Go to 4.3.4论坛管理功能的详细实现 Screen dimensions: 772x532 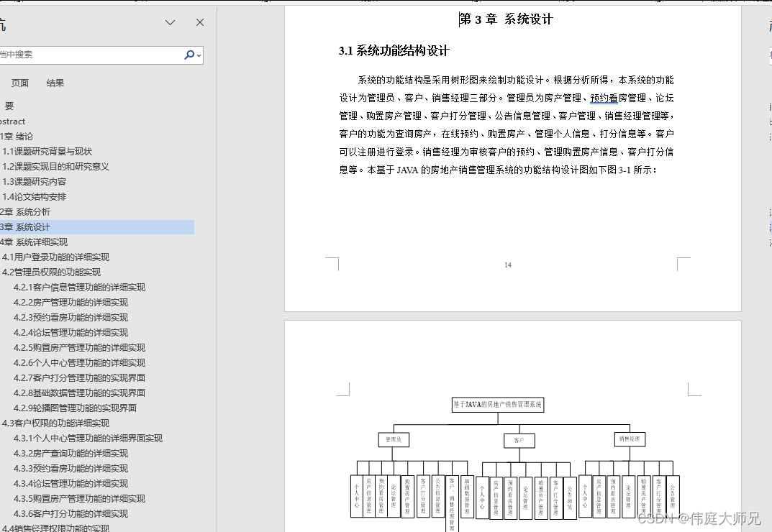(71, 483)
